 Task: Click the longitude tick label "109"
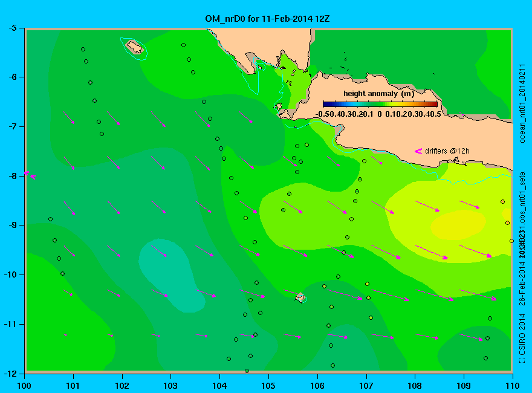point(464,386)
